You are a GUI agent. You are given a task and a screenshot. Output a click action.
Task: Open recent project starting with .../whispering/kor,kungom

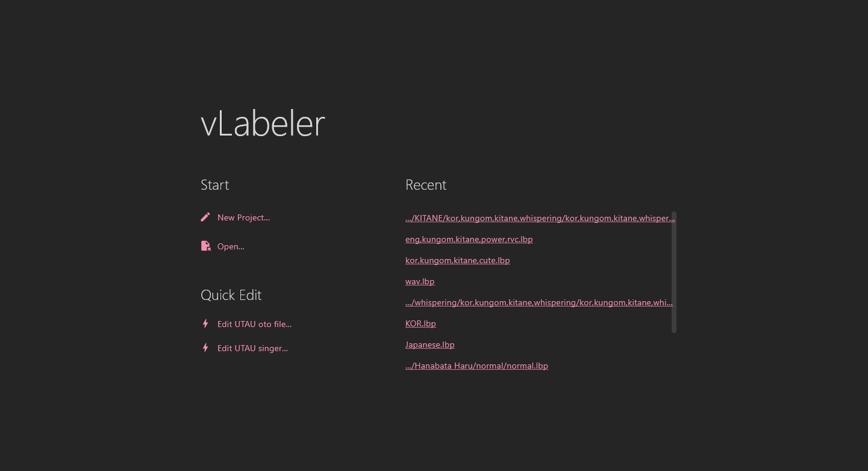click(x=539, y=303)
